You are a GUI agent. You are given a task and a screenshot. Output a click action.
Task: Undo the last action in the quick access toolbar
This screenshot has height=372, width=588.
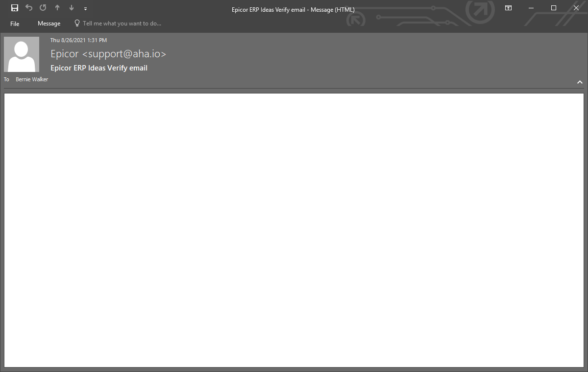coord(29,8)
